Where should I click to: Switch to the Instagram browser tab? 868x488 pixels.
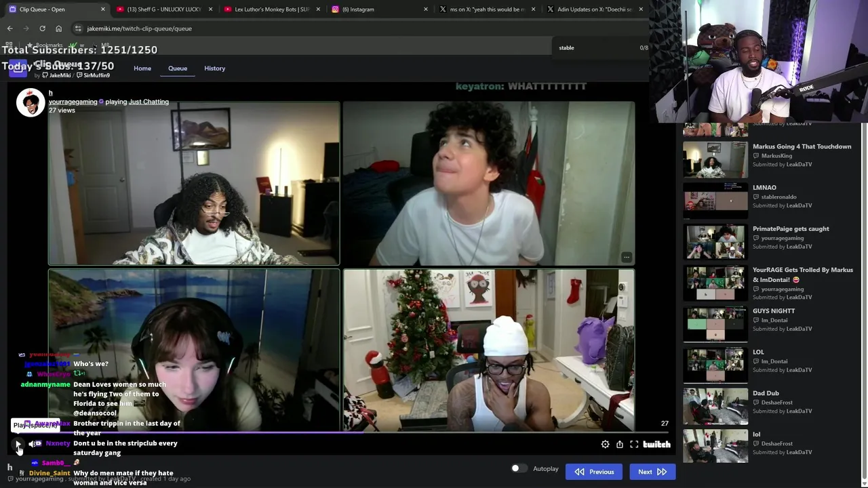point(380,9)
